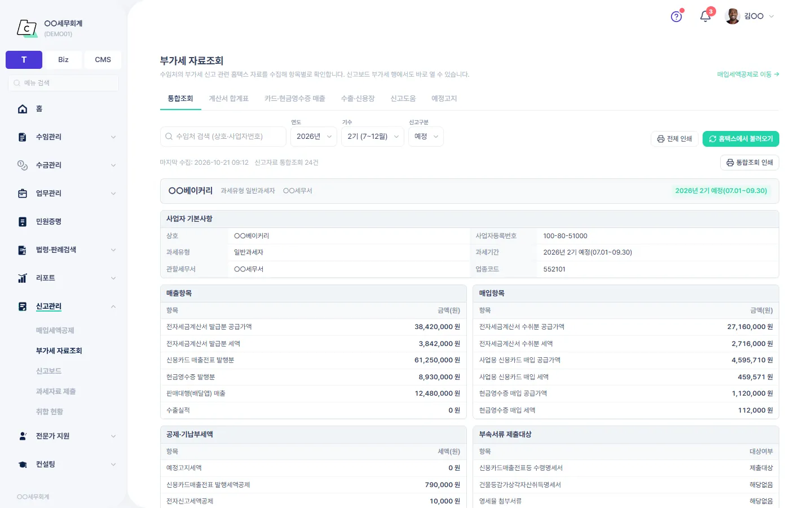
Task: Open the 신고구분 예정 dropdown
Action: pos(426,137)
